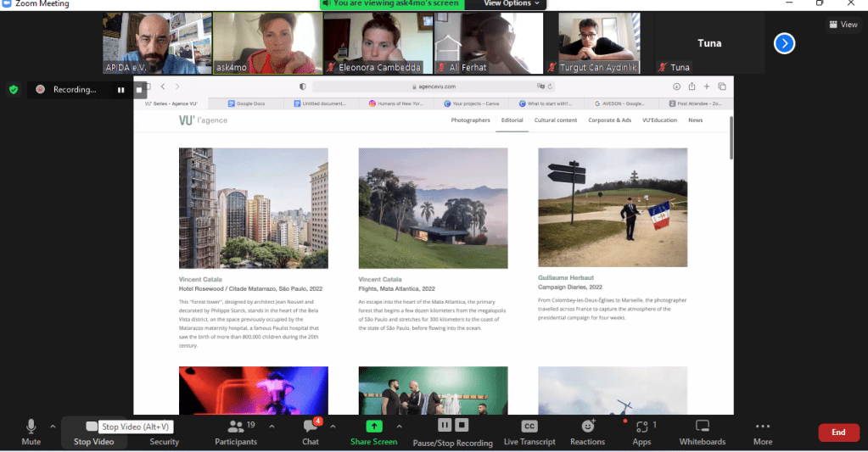The height and width of the screenshot is (452, 868).
Task: Open Whiteboards in Zoom
Action: 702,426
